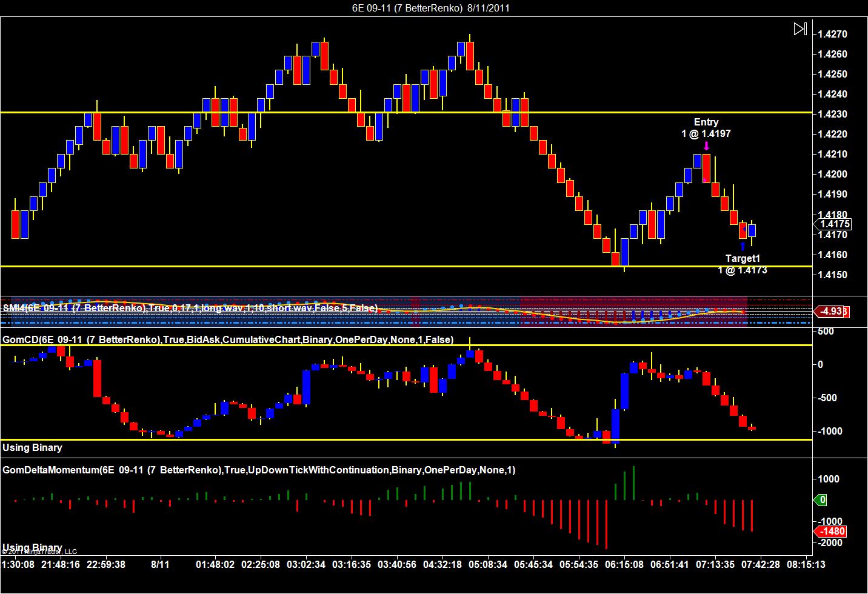Click the 02:25:08 time axis label
The height and width of the screenshot is (594, 868).
(x=260, y=564)
